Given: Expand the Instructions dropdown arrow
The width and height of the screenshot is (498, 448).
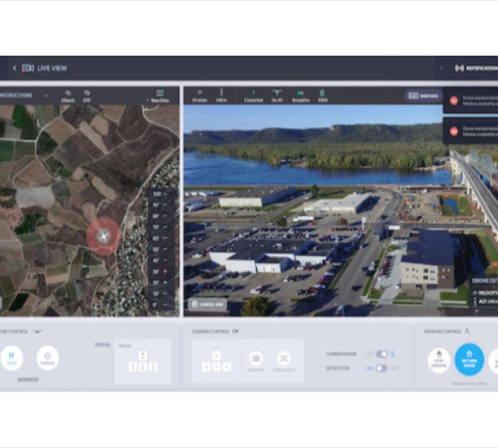Looking at the screenshot, I should (46, 96).
